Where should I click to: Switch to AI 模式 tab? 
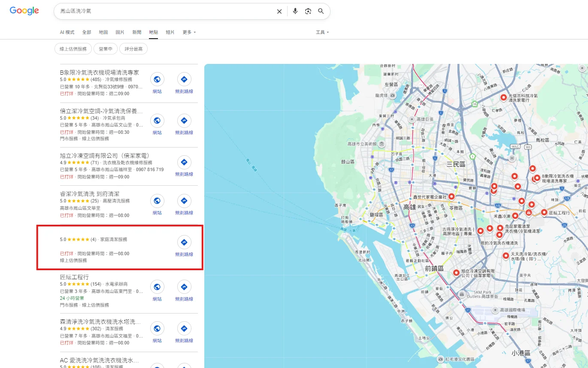point(67,32)
